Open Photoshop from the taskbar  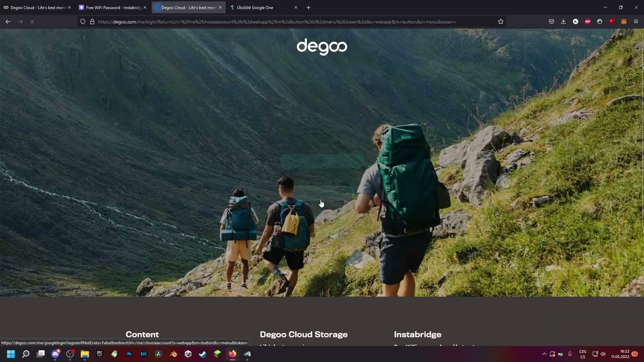click(129, 354)
